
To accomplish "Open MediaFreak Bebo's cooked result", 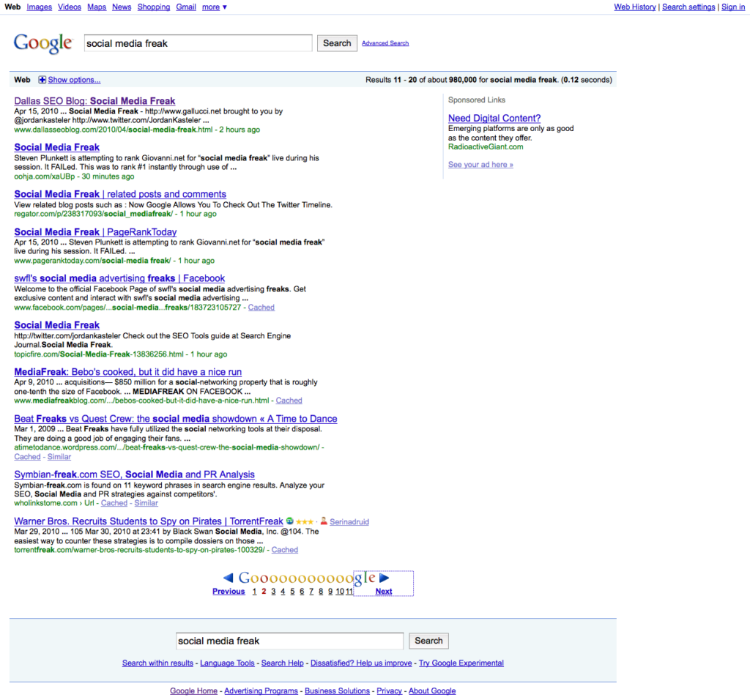I will pyautogui.click(x=127, y=372).
